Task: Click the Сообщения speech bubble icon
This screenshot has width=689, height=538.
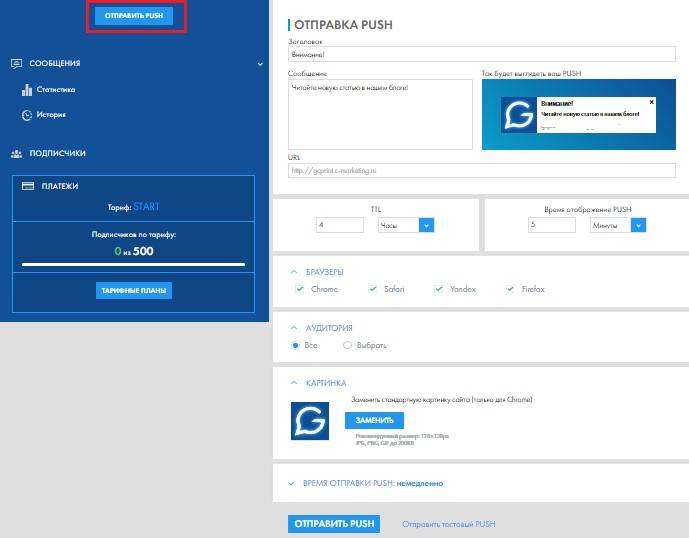Action: pyautogui.click(x=16, y=64)
